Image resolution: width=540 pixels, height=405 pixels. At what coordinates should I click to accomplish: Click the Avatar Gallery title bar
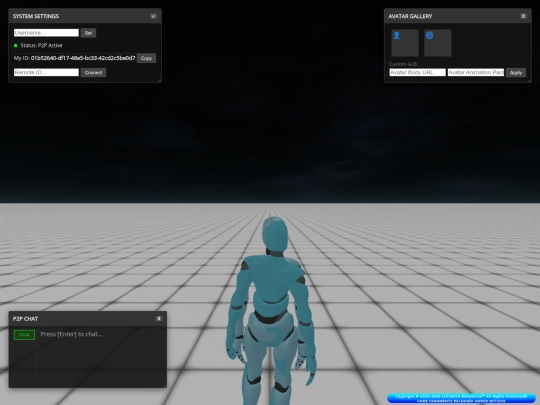pyautogui.click(x=458, y=16)
